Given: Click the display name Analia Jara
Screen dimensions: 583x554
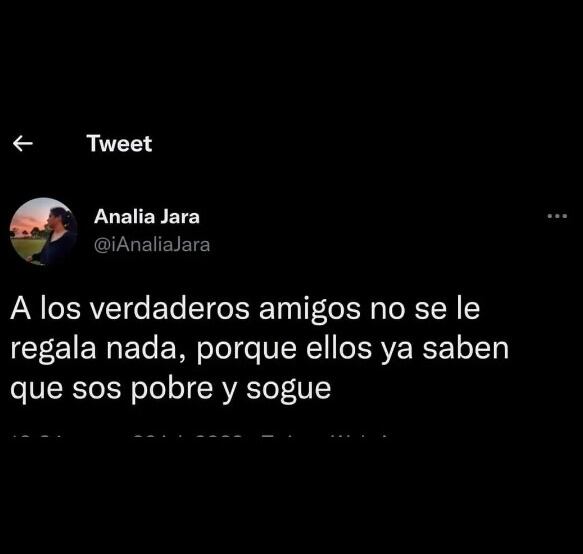Looking at the screenshot, I should point(147,216).
